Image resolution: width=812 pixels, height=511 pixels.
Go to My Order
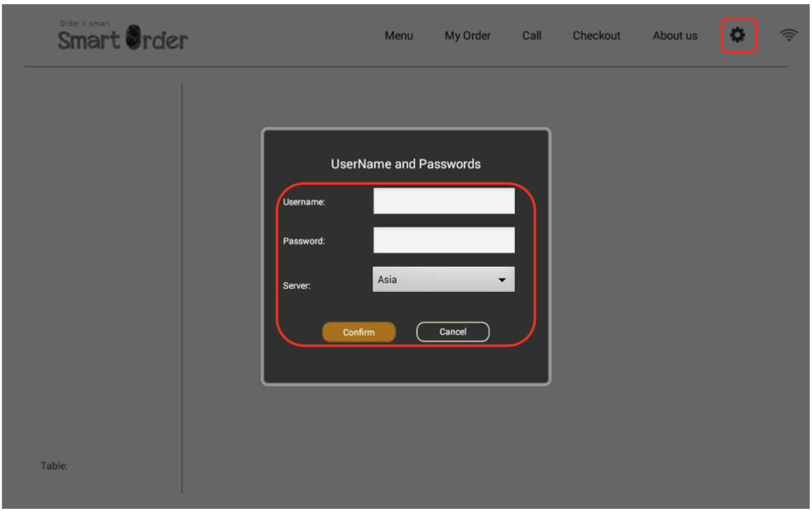[468, 36]
